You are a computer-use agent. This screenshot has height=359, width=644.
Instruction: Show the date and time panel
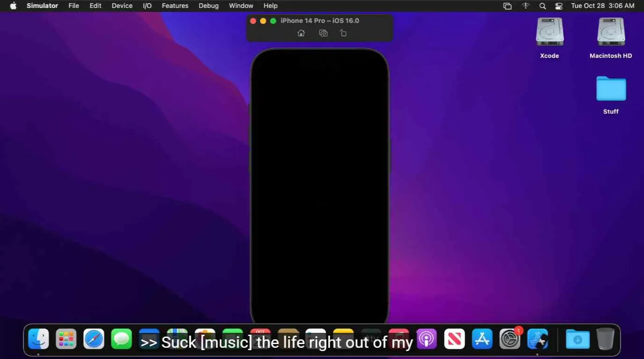coord(603,6)
